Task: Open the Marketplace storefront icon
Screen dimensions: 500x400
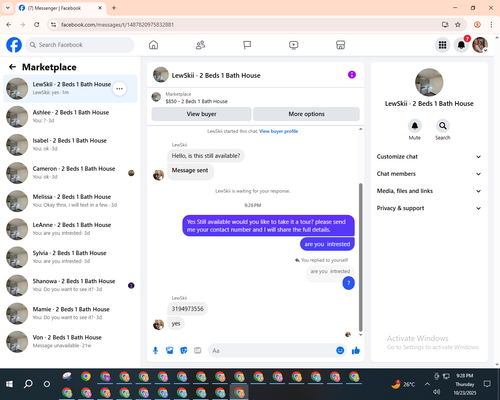Action: point(340,45)
